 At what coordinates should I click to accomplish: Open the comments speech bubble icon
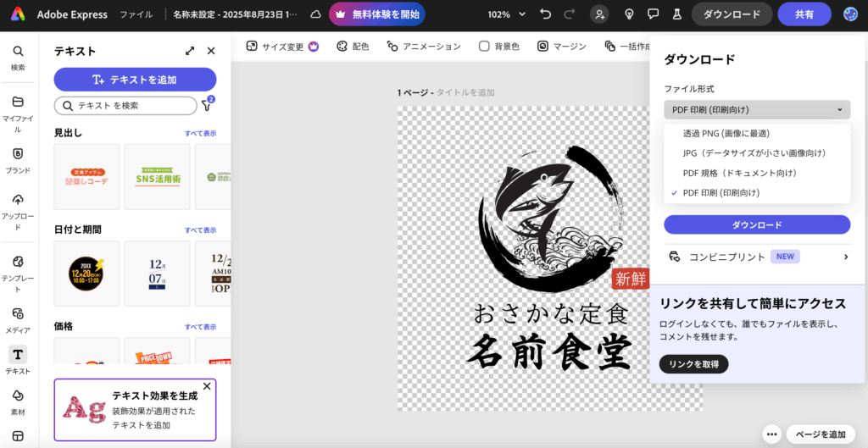click(653, 14)
